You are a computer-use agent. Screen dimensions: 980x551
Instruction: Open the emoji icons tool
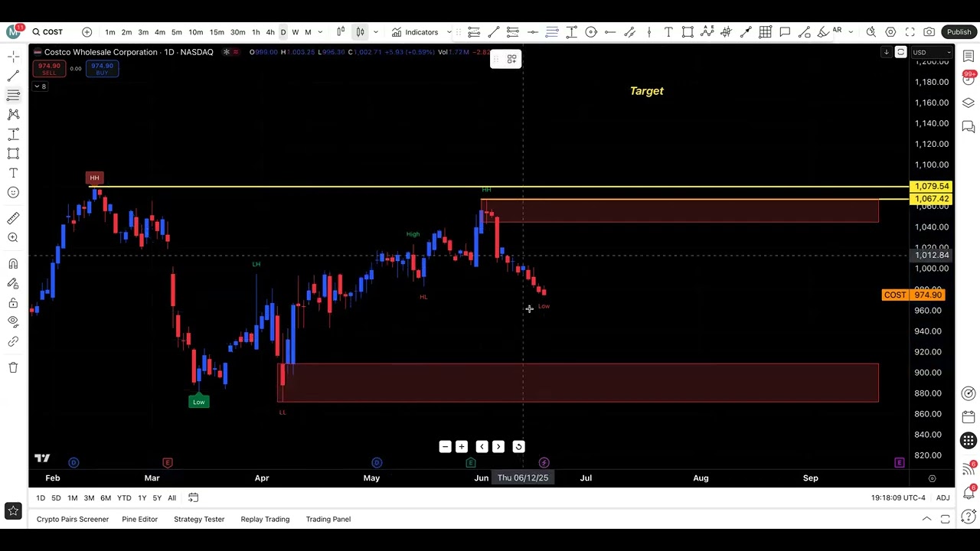pyautogui.click(x=13, y=192)
